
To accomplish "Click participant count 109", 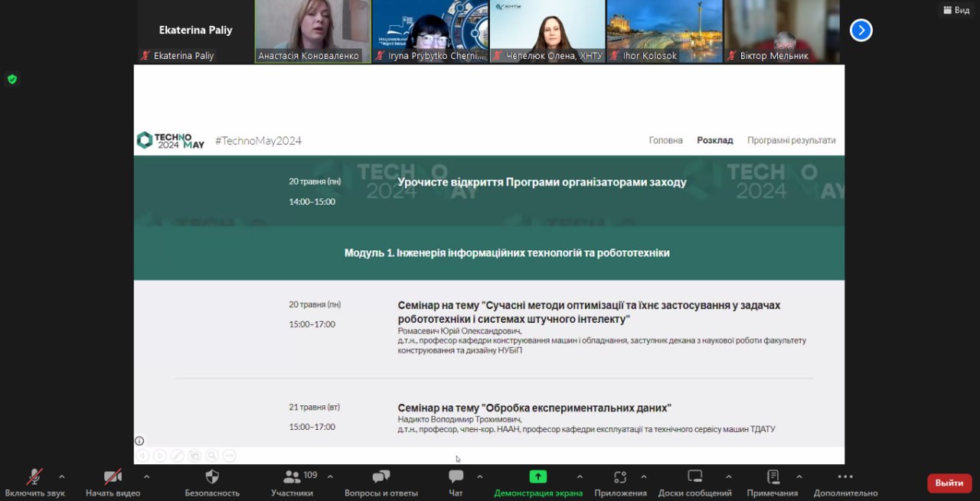I will coord(310,475).
